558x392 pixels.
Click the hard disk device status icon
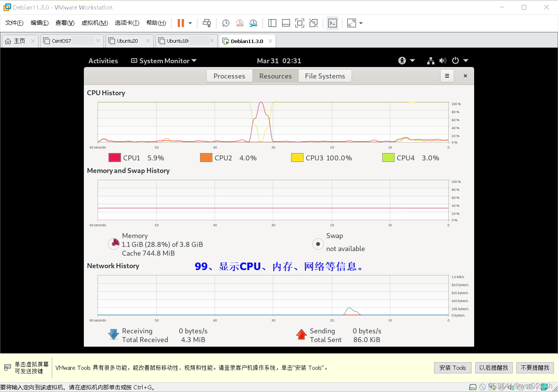click(473, 387)
